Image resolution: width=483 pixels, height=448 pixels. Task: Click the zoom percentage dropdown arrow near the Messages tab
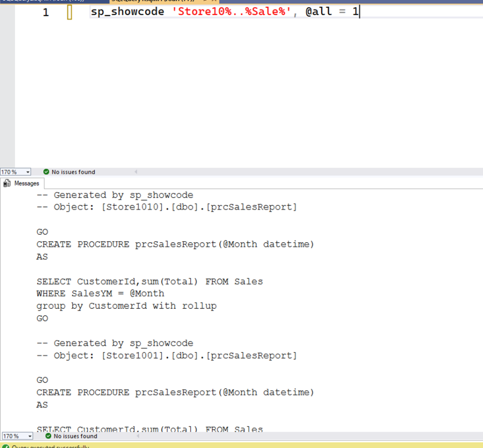click(x=27, y=172)
